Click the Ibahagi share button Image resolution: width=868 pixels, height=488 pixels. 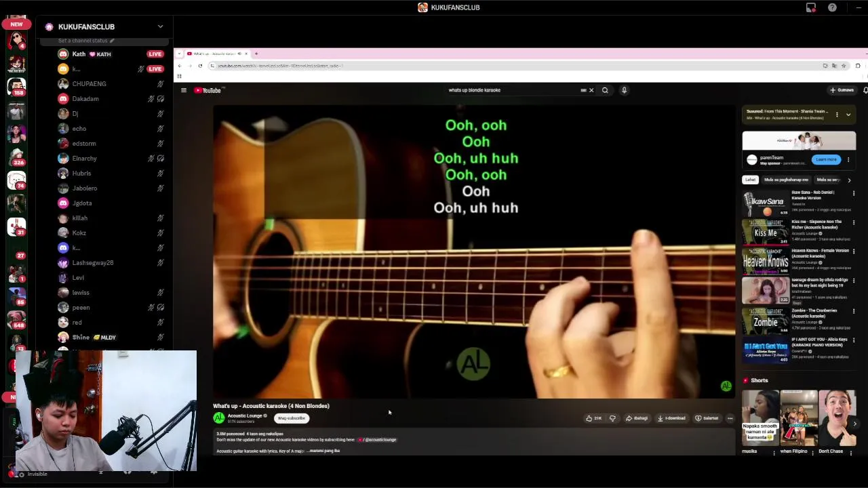pos(637,418)
